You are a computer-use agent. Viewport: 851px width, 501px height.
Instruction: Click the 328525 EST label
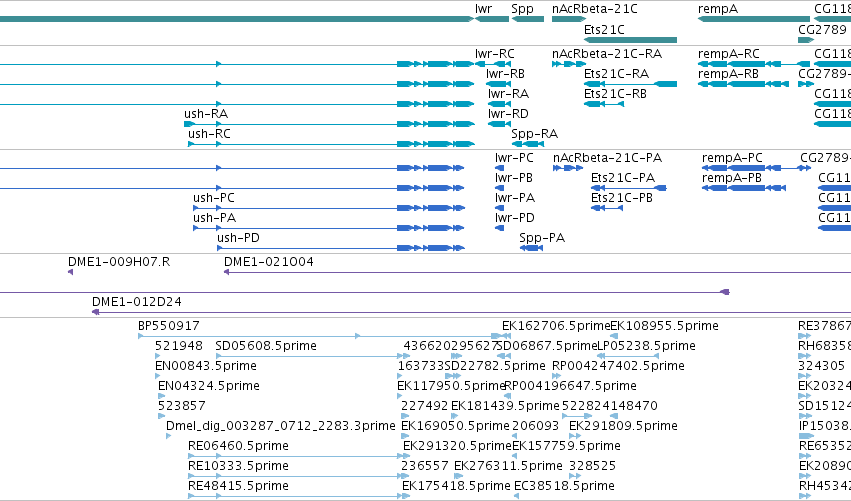pyautogui.click(x=592, y=466)
